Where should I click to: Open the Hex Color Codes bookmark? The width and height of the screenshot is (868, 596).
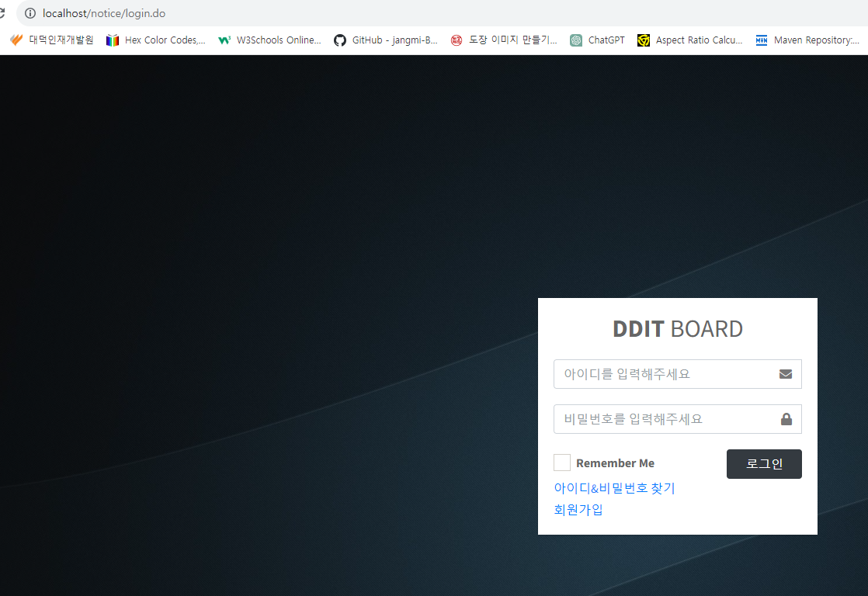click(x=155, y=40)
